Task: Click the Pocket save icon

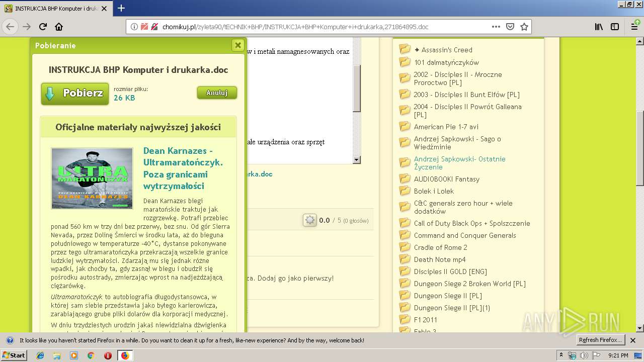Action: [510, 27]
